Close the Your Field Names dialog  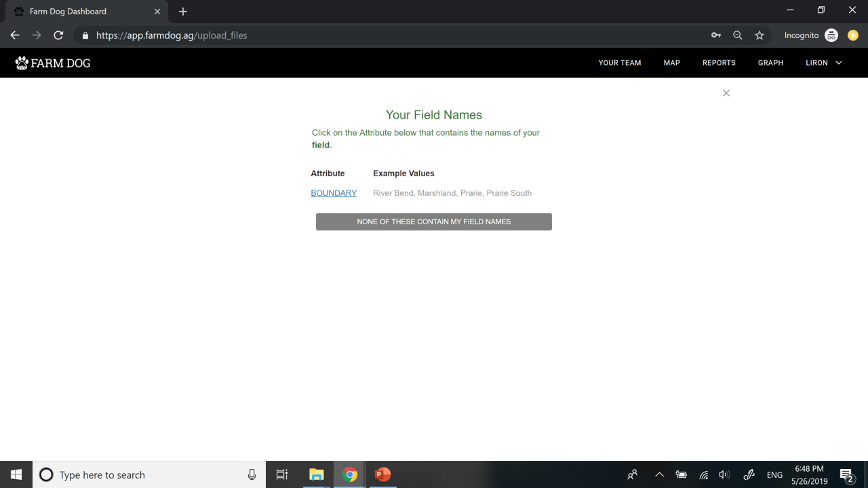(726, 93)
